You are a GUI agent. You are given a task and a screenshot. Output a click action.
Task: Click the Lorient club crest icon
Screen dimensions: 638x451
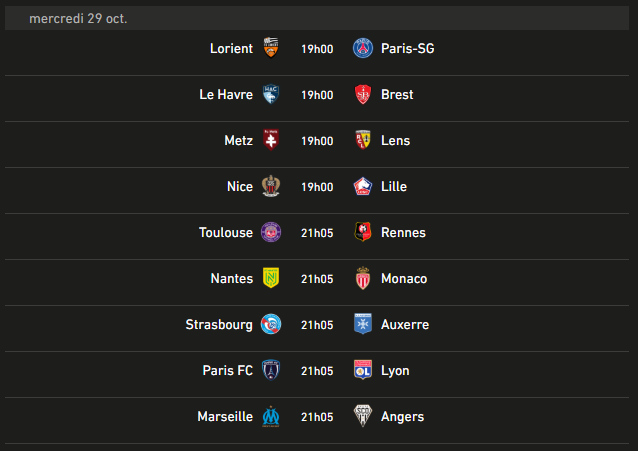click(270, 48)
